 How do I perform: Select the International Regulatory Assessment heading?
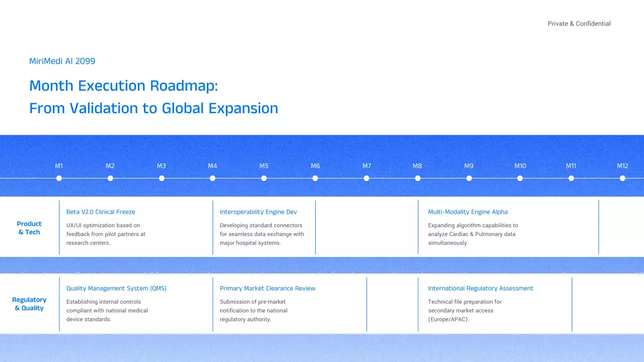480,289
